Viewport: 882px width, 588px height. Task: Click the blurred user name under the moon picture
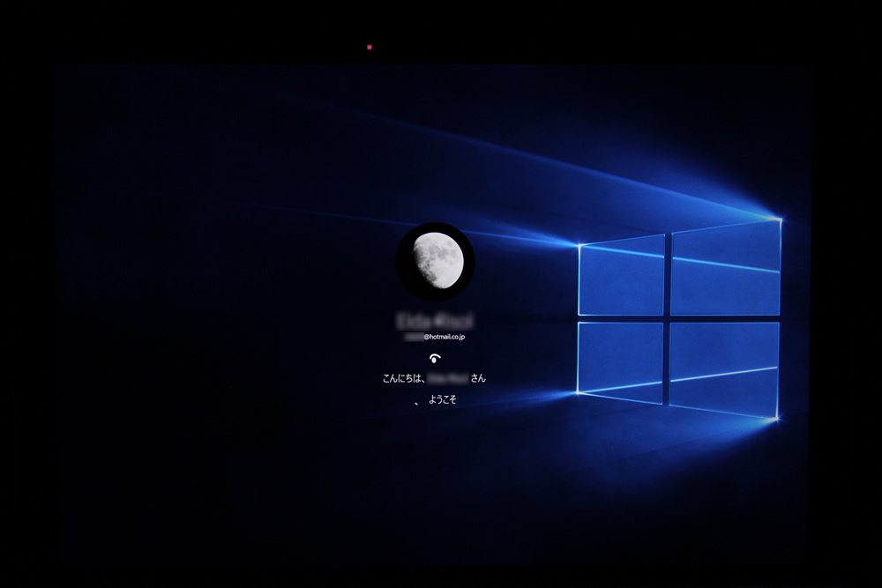pos(435,321)
